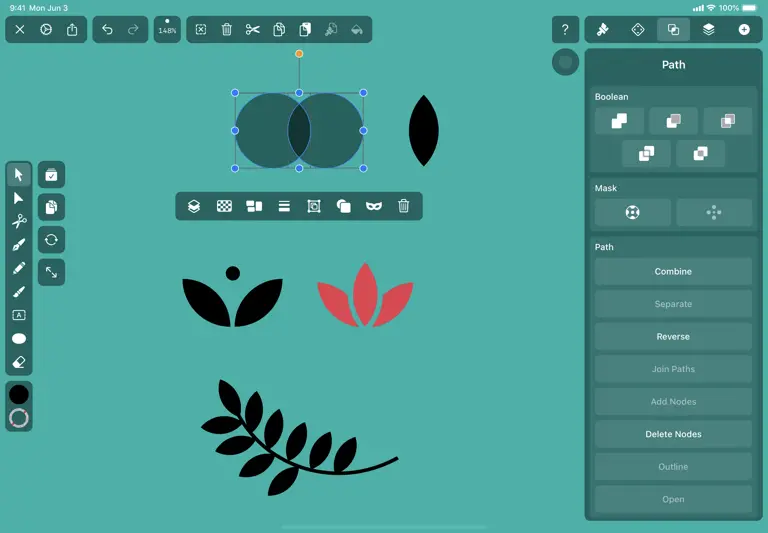768x533 pixels.
Task: Click the Delete Nodes button
Action: [x=673, y=434]
